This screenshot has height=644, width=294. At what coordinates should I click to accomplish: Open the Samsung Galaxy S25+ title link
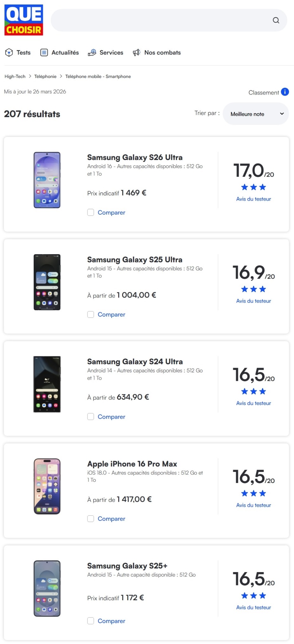[x=127, y=566]
